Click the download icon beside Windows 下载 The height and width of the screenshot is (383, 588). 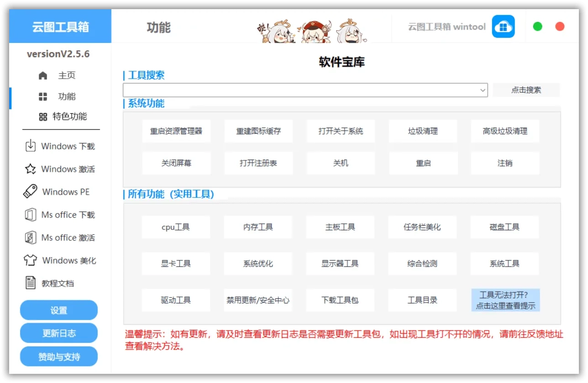[x=30, y=146]
